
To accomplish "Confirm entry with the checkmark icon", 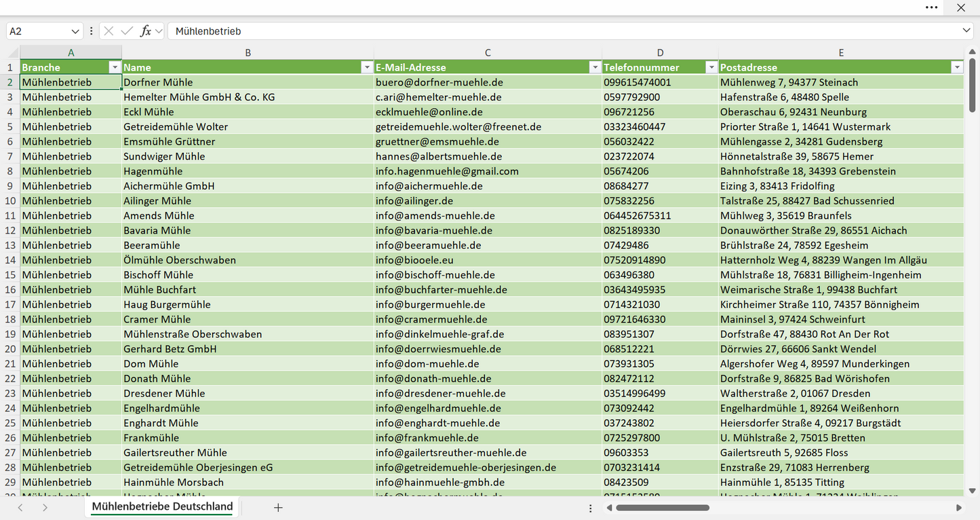I will tap(127, 31).
